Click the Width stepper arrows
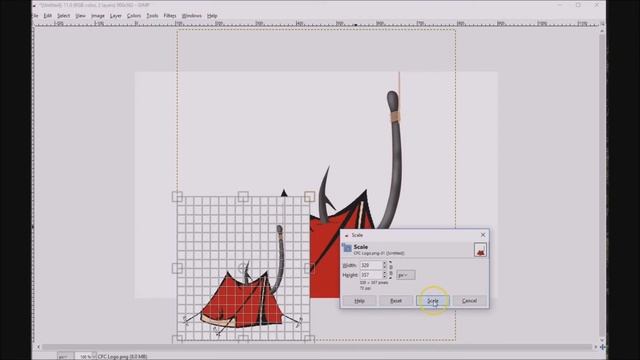This screenshot has width=640, height=360. pos(384,265)
